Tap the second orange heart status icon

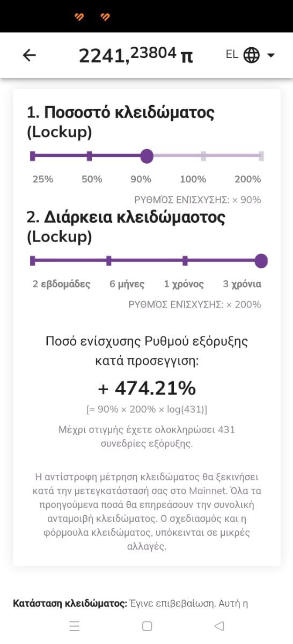coord(105,17)
